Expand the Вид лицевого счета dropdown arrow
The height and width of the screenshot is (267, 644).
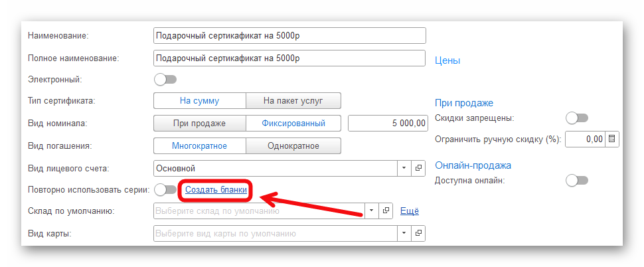pyautogui.click(x=404, y=168)
